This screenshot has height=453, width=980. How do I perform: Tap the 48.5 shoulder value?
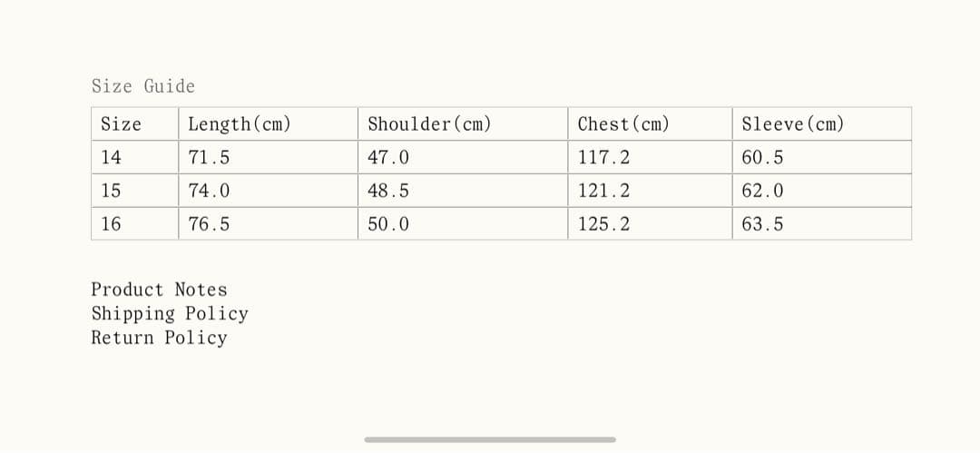tap(388, 192)
